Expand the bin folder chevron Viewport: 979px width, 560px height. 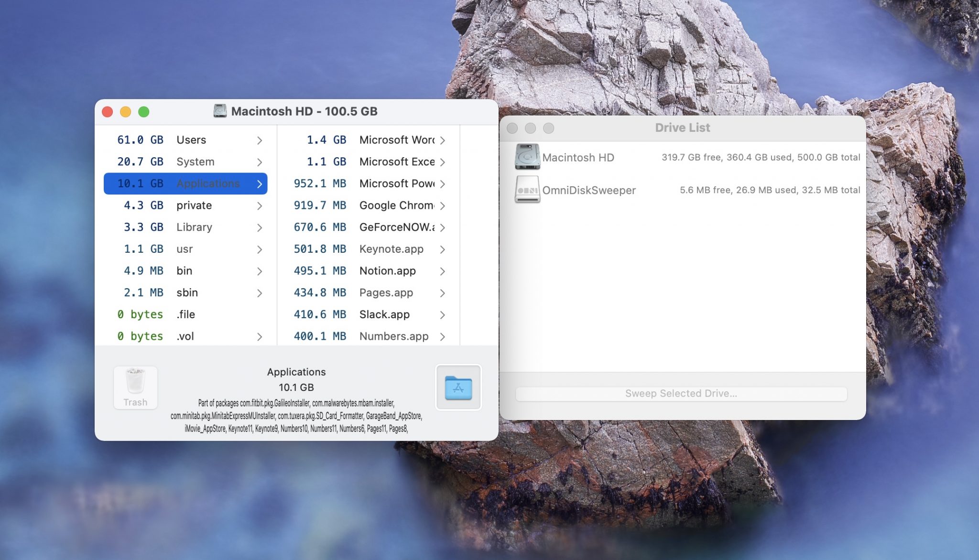click(260, 271)
